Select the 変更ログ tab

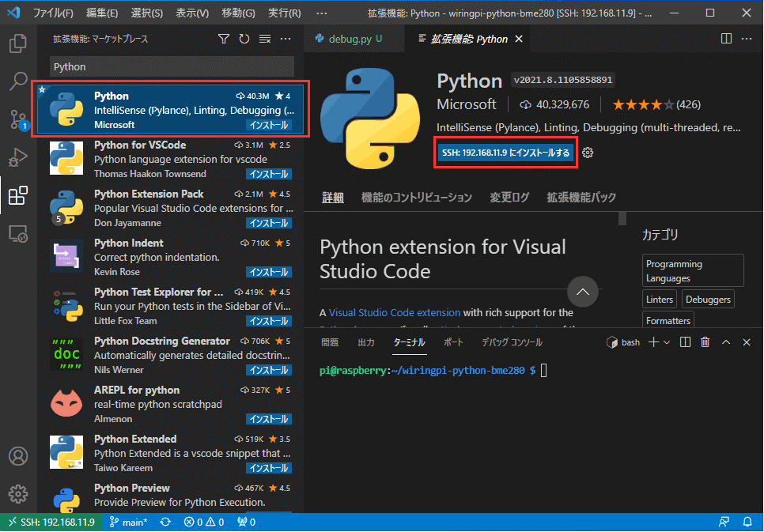(509, 198)
